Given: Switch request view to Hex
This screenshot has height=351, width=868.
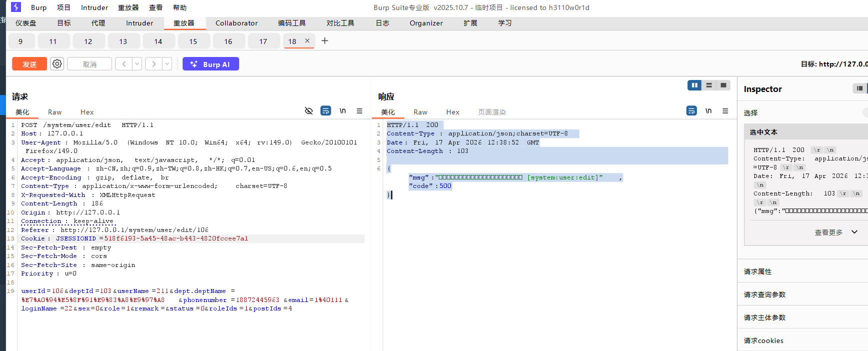Looking at the screenshot, I should tap(87, 112).
